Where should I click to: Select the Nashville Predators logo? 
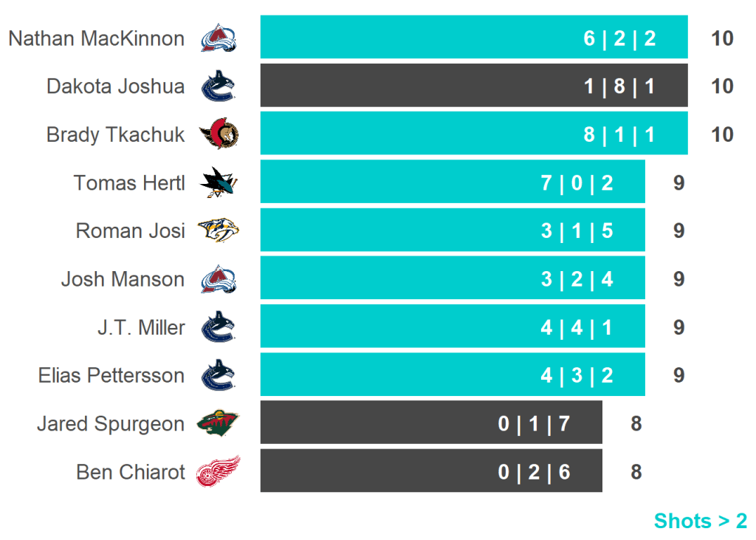[x=219, y=230]
